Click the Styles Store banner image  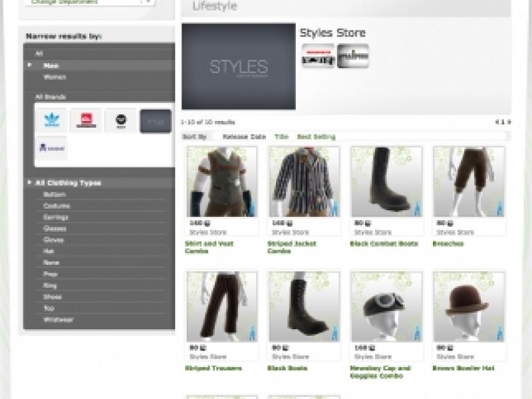(239, 66)
